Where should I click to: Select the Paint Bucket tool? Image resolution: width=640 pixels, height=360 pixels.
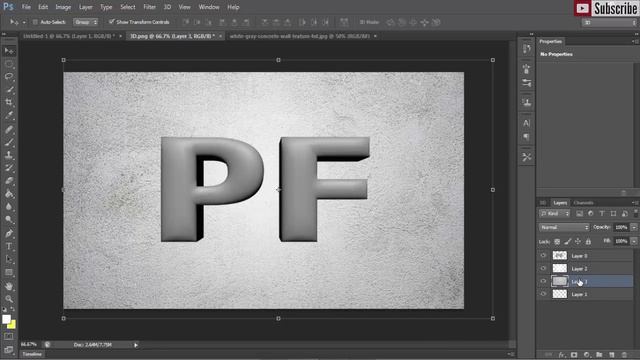tap(9, 194)
